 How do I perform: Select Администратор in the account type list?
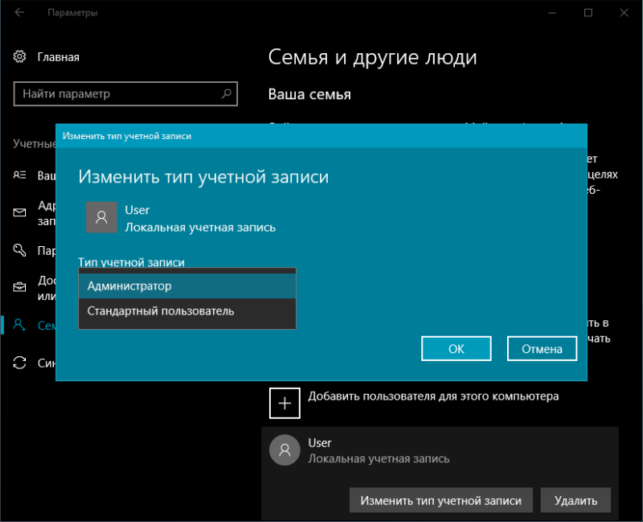pos(187,286)
